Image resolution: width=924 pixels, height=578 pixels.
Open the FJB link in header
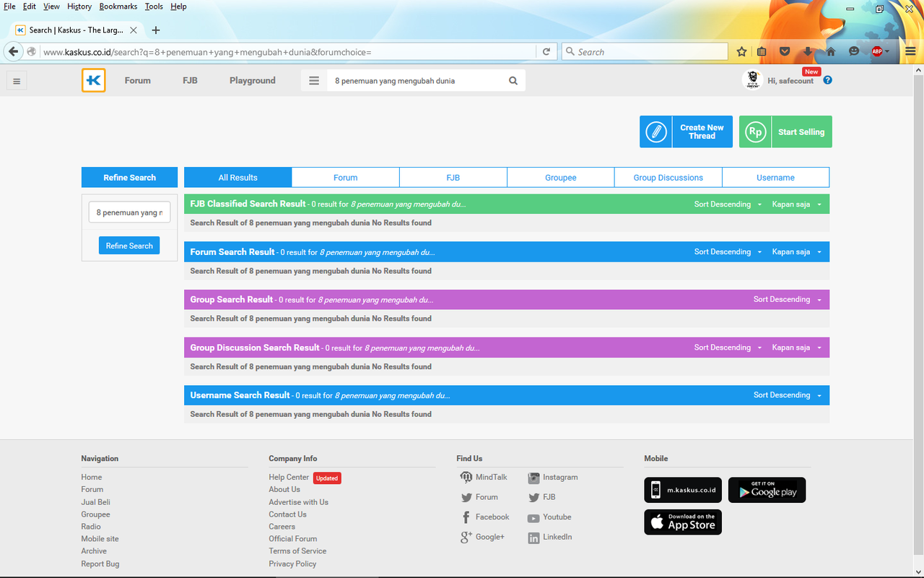point(190,81)
